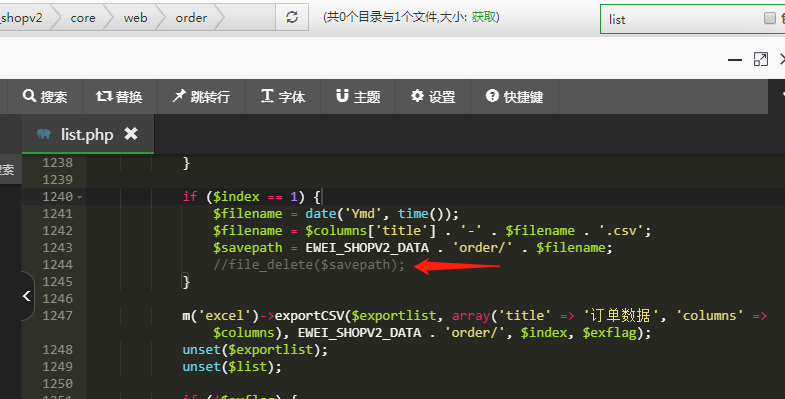
Task: Open the 主题 theme menu
Action: click(358, 96)
